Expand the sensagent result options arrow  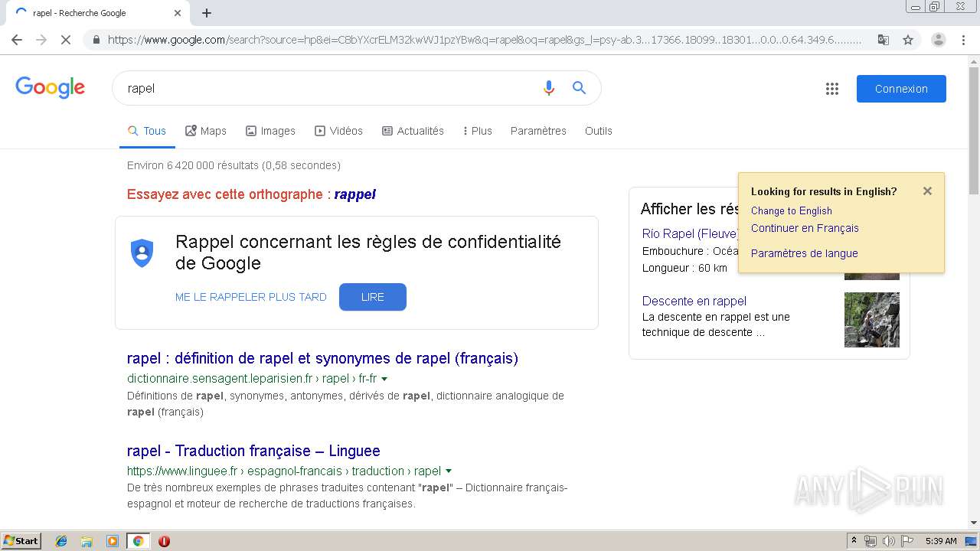[x=384, y=379]
